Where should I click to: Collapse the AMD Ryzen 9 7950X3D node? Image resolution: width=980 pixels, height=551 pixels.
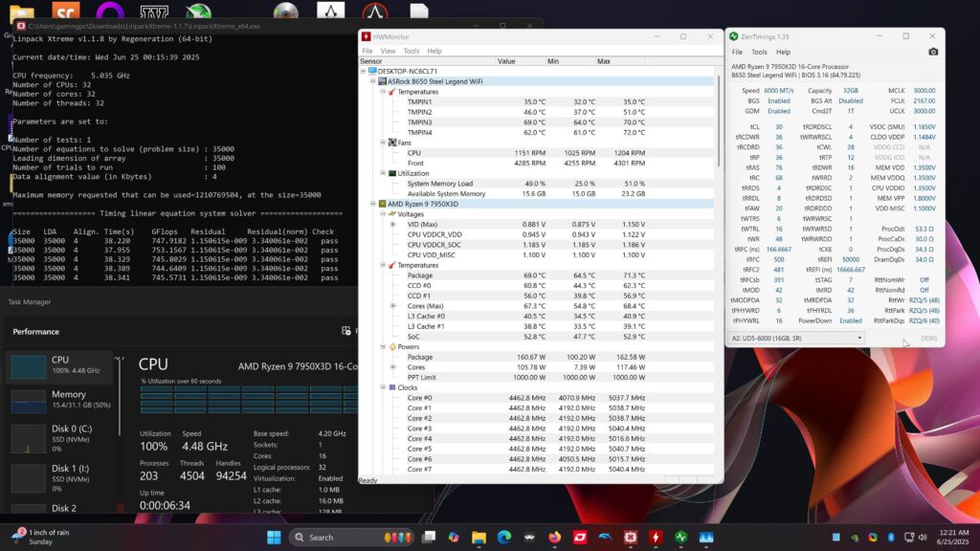tap(372, 204)
